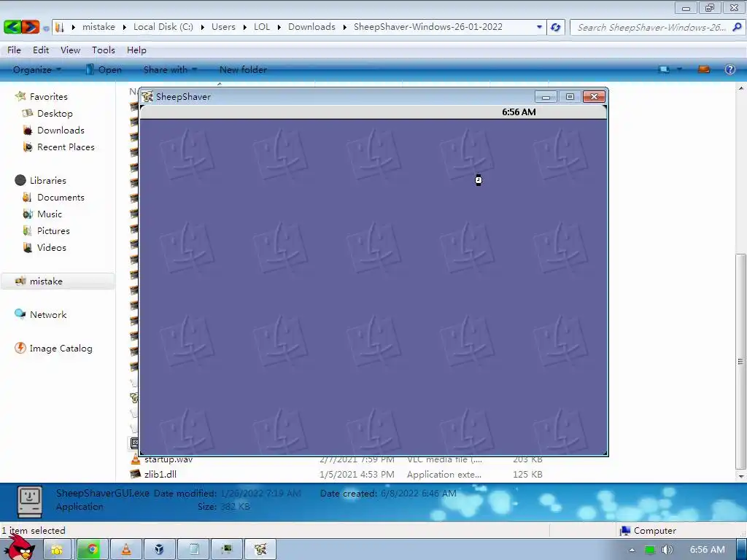747x560 pixels.
Task: Open the Help menu
Action: [x=136, y=50]
